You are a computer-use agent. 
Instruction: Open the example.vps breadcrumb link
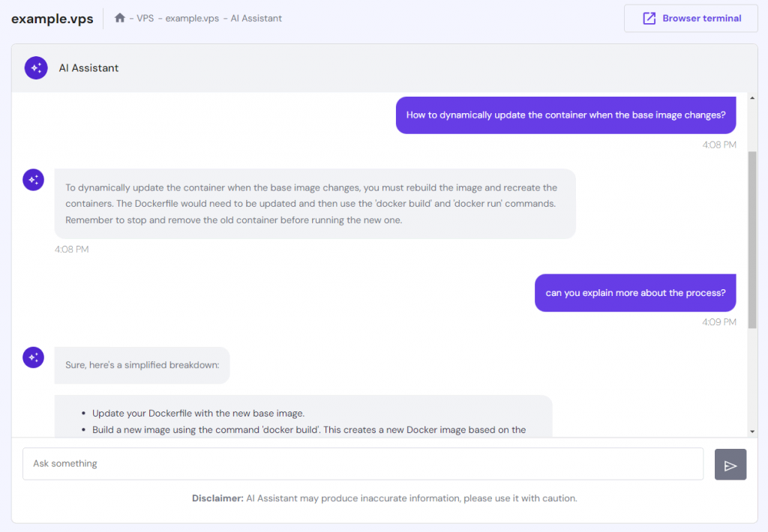pos(192,19)
